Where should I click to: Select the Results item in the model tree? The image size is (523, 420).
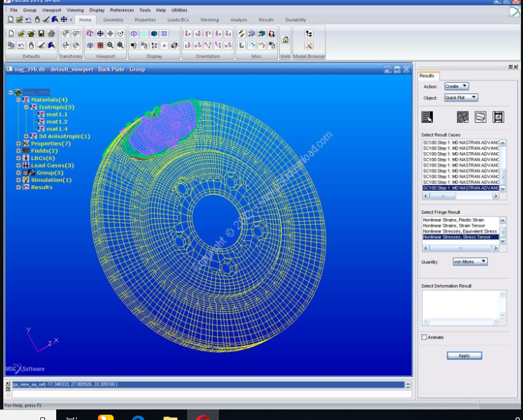(x=42, y=187)
